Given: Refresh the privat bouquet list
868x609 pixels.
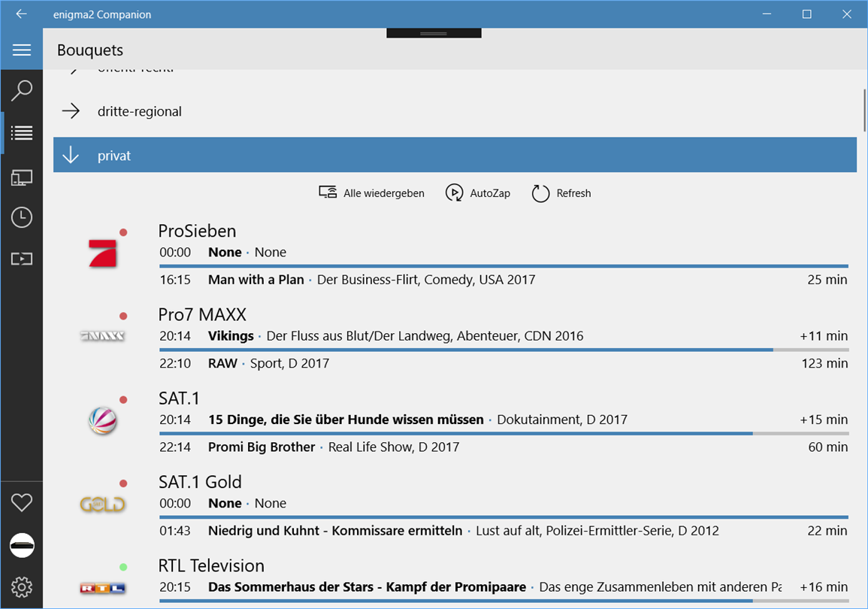Looking at the screenshot, I should pos(561,192).
